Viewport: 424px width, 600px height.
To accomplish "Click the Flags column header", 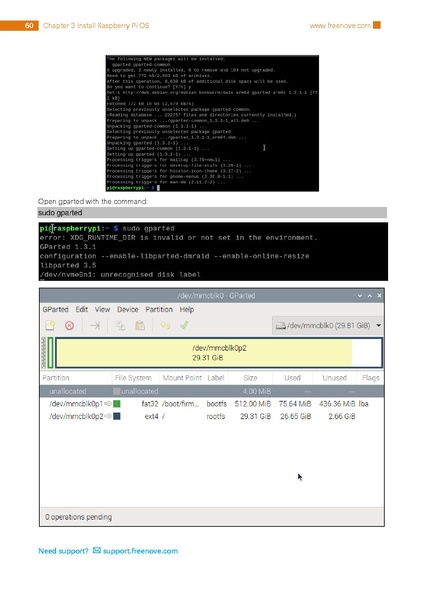I will 370,378.
